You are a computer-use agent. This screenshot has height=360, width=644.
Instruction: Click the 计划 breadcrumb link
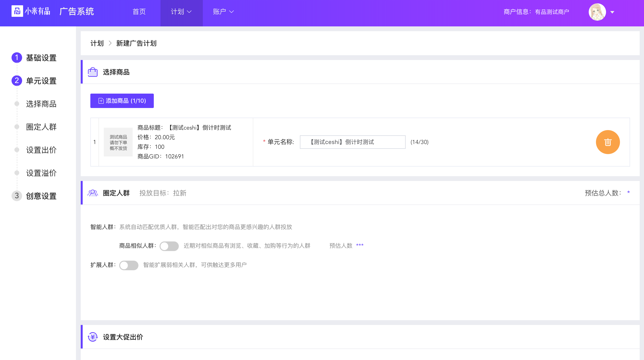tap(97, 43)
